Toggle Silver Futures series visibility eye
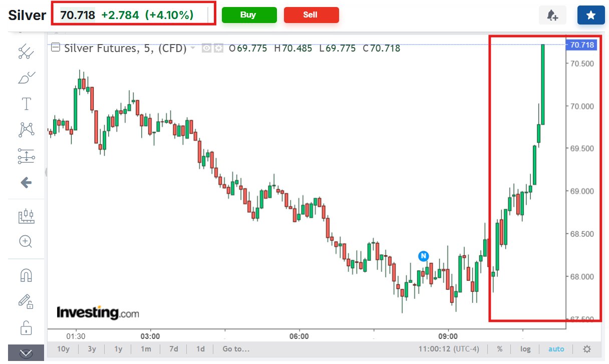The image size is (609, 364). tap(206, 49)
